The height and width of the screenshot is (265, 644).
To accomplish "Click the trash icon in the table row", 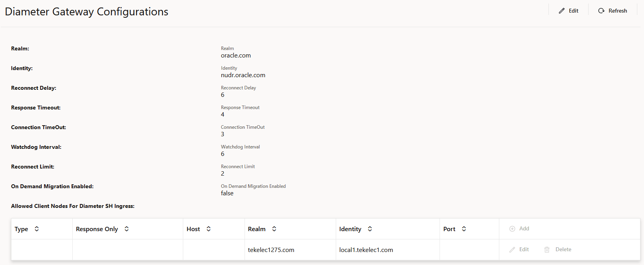I will click(x=547, y=250).
